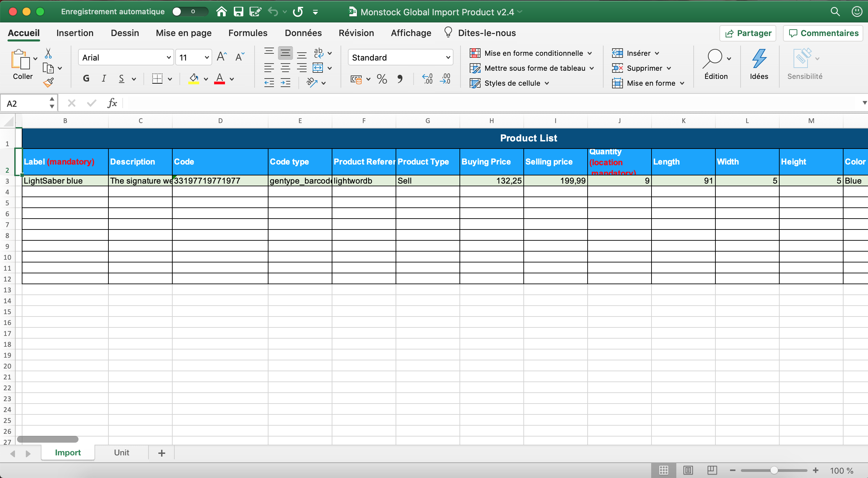This screenshot has height=478, width=868.
Task: Click the Dites-le-nous help field
Action: [480, 33]
